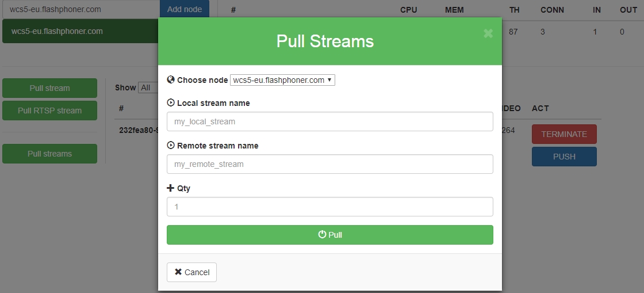Click the Pull stream button in the sidebar
This screenshot has width=644, height=293.
click(x=49, y=88)
